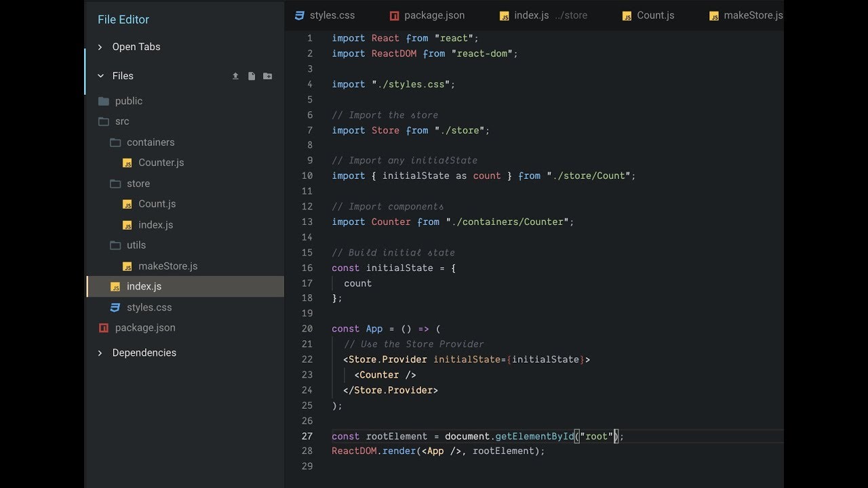
Task: Click the npm icon beside package.json in tree
Action: (104, 328)
